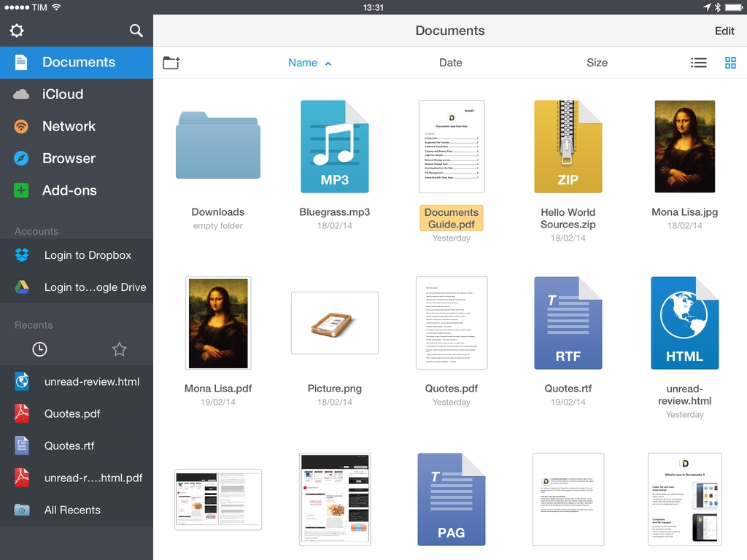Open the Quotes.rtf RTF icon
This screenshot has height=560, width=747.
(568, 323)
